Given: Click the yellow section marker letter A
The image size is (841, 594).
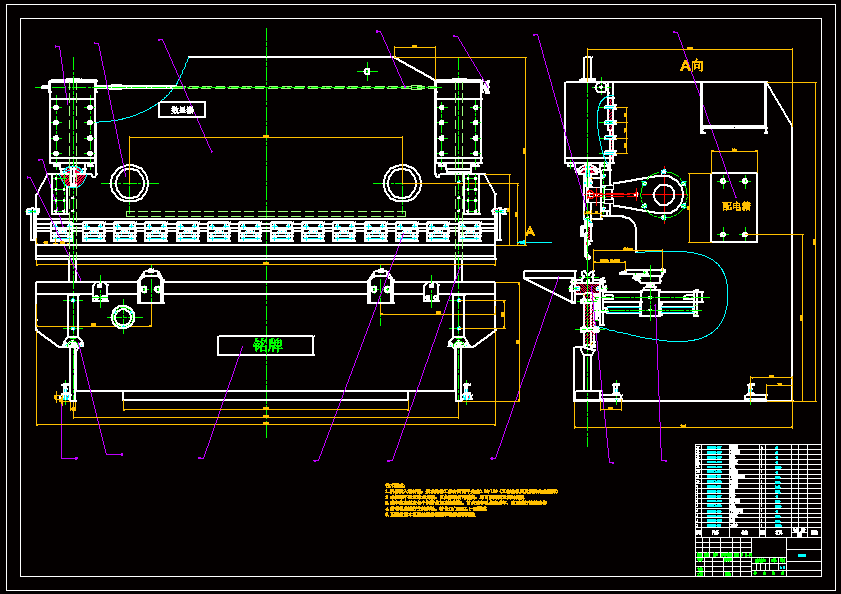Looking at the screenshot, I should click(x=530, y=231).
